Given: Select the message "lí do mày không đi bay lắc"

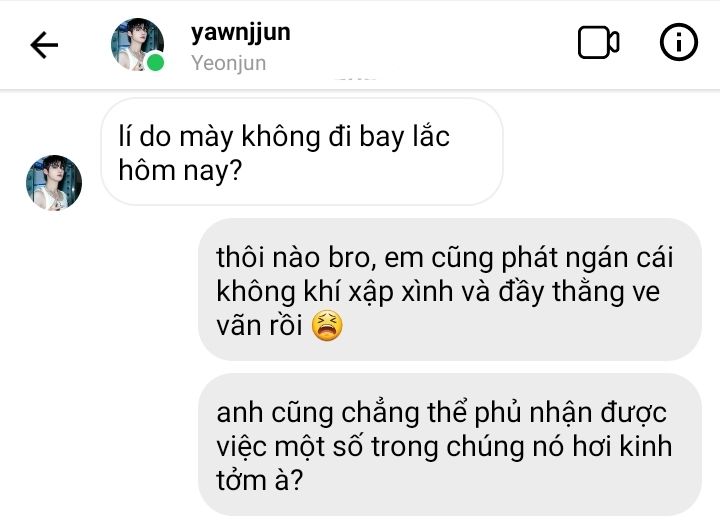Looking at the screenshot, I should pyautogui.click(x=302, y=152).
